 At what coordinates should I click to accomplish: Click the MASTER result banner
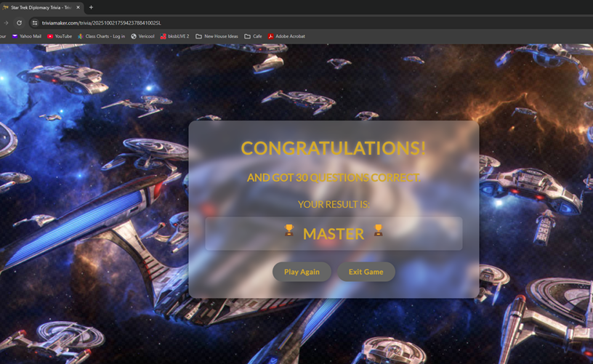pos(333,233)
